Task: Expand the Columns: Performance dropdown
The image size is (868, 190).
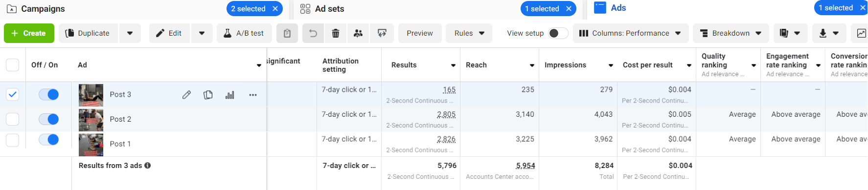Action: 630,33
